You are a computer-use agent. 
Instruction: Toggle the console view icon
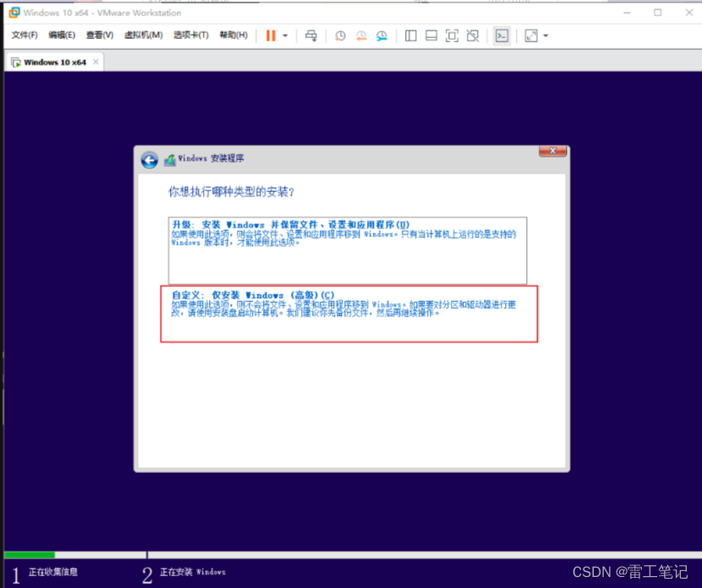pyautogui.click(x=502, y=36)
